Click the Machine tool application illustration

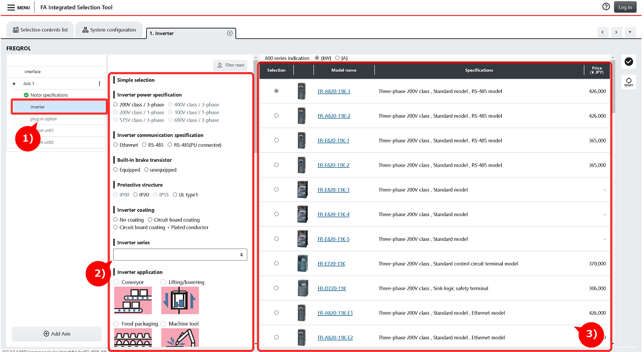pos(180,338)
